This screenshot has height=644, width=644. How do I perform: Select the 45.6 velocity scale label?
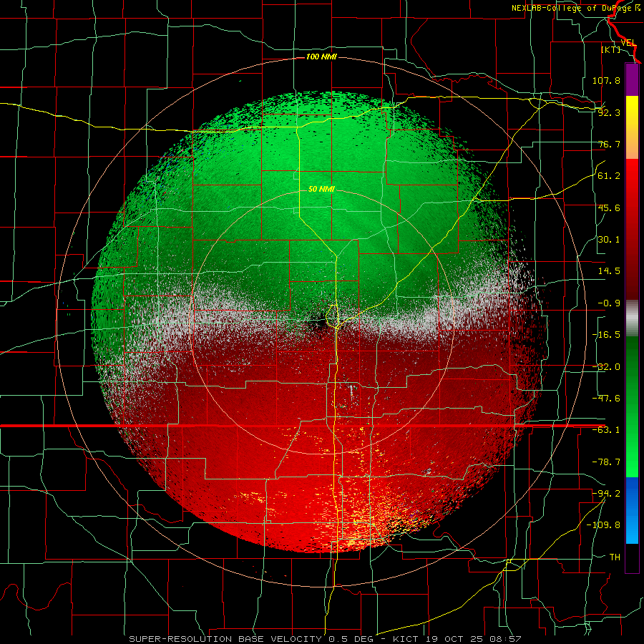click(x=609, y=208)
